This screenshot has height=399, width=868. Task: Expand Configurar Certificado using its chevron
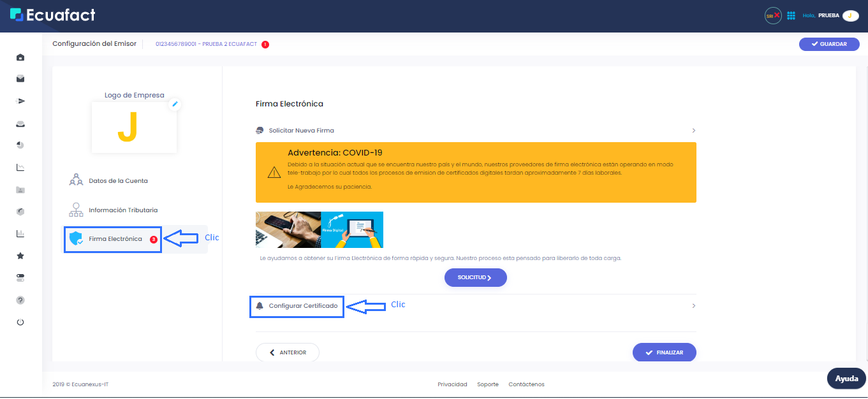click(x=693, y=305)
